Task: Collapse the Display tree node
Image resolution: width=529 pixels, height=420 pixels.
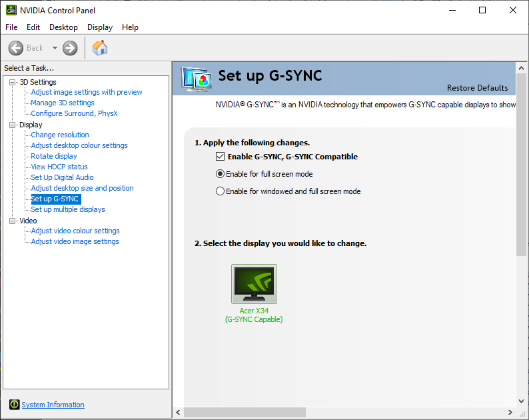Action: (x=13, y=125)
